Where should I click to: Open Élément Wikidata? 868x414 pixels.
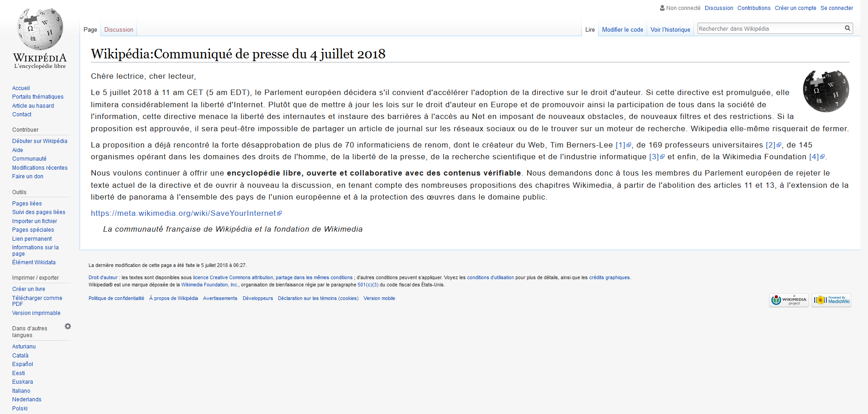pyautogui.click(x=34, y=262)
